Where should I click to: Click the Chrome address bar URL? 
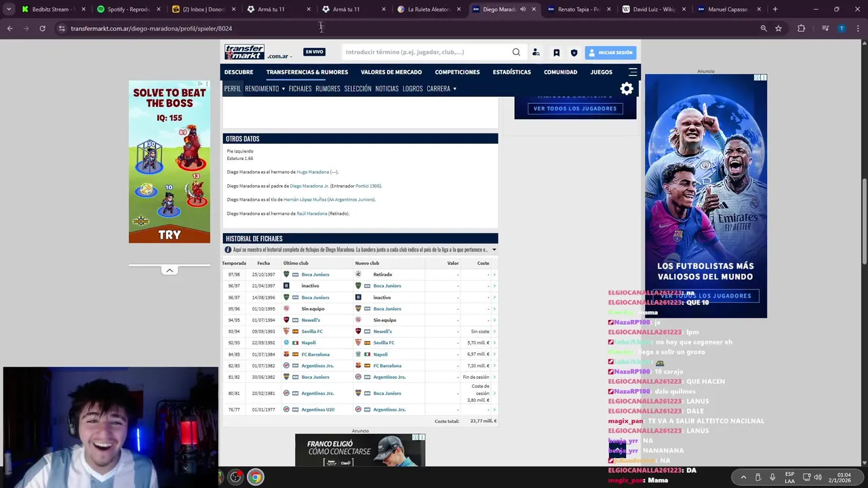click(151, 28)
